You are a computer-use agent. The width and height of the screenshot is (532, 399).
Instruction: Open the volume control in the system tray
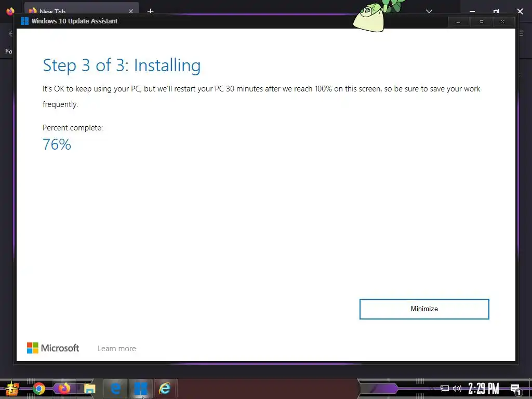click(x=457, y=389)
